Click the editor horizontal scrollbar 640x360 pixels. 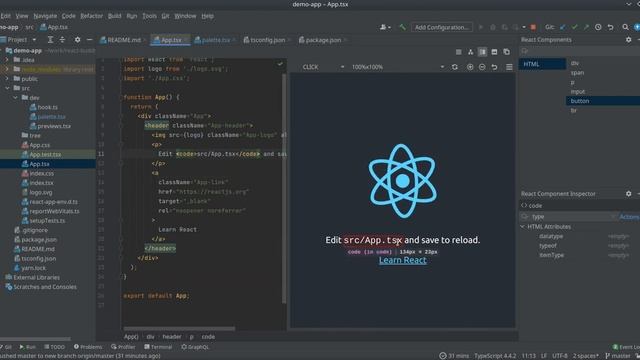[179, 328]
